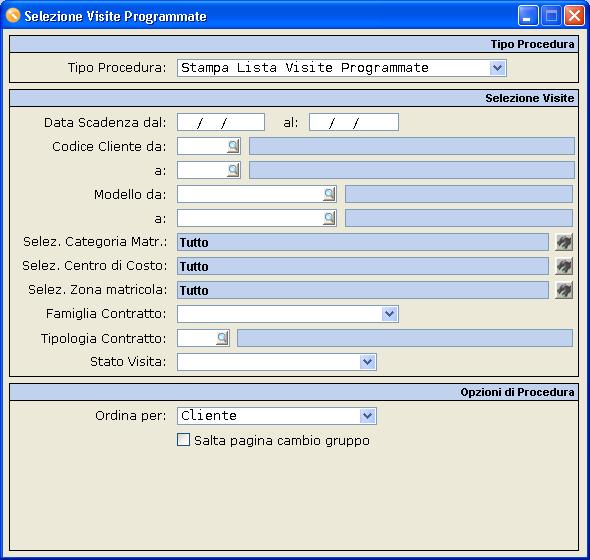The image size is (590, 560).
Task: Minimize the Selezione Visite Programmate window
Action: click(x=528, y=16)
